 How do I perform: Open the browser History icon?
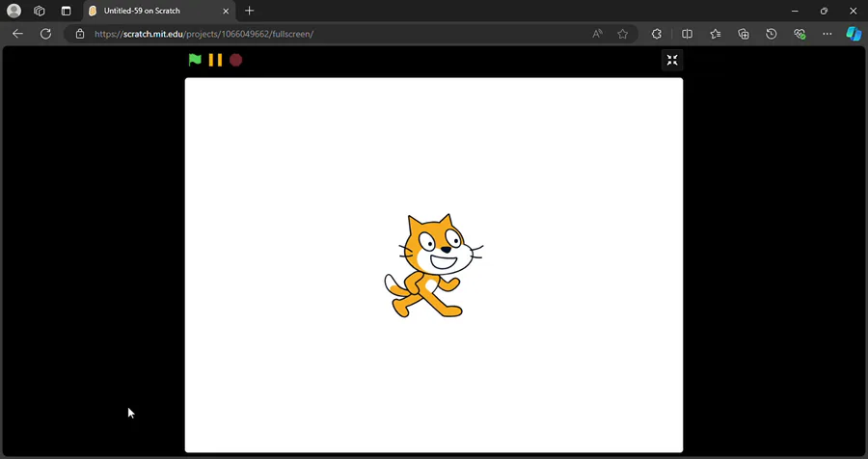point(772,34)
